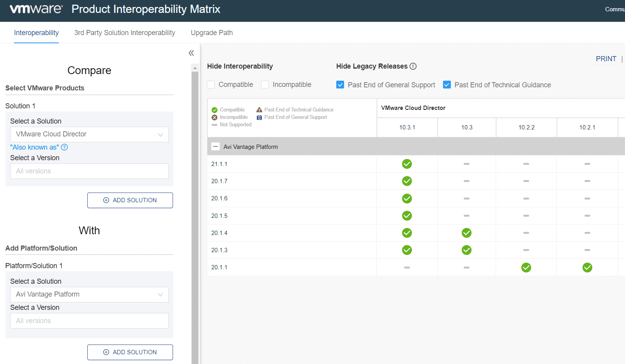This screenshot has height=364, width=625.
Task: Check the Incompatible hide checkbox
Action: (x=265, y=85)
